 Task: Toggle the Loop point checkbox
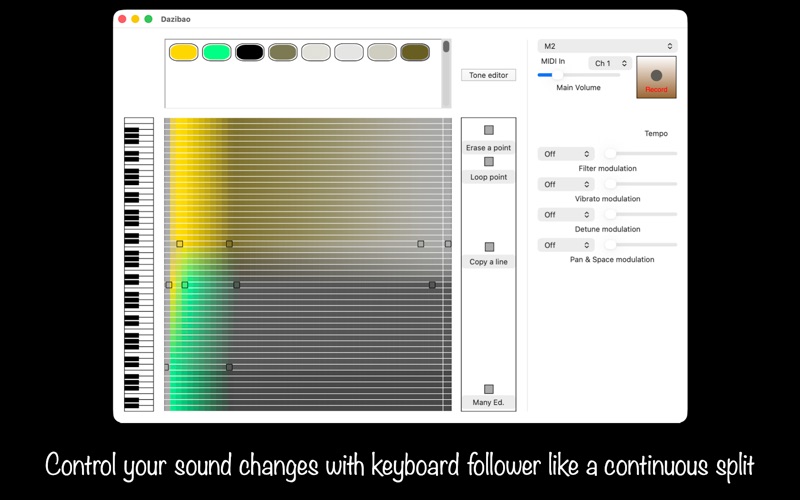489,162
